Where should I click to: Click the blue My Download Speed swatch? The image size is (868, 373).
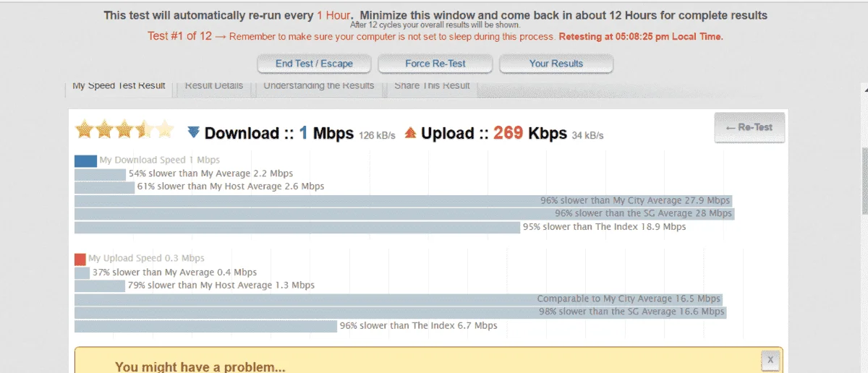pos(85,160)
